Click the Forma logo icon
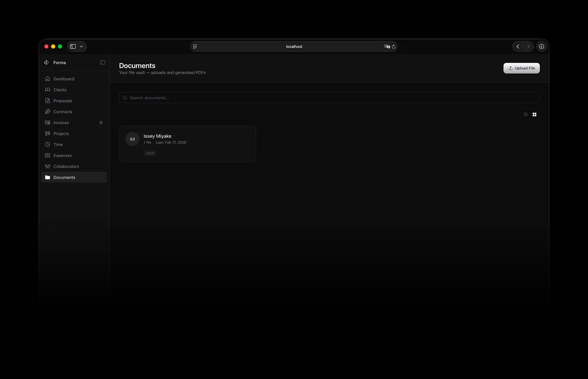 [46, 62]
